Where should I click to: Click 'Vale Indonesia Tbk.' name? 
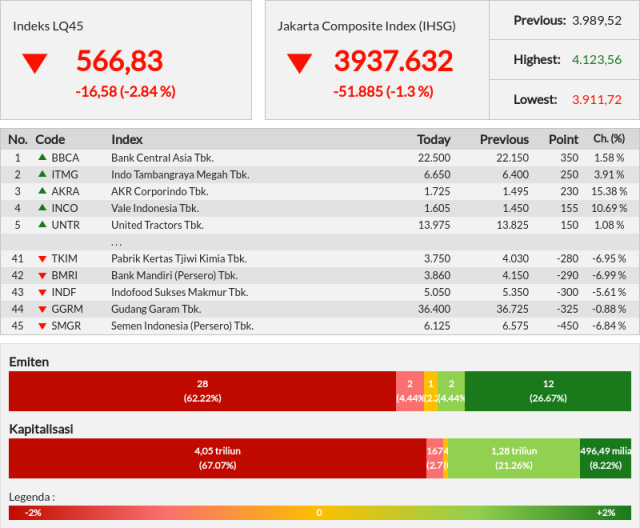pos(155,208)
